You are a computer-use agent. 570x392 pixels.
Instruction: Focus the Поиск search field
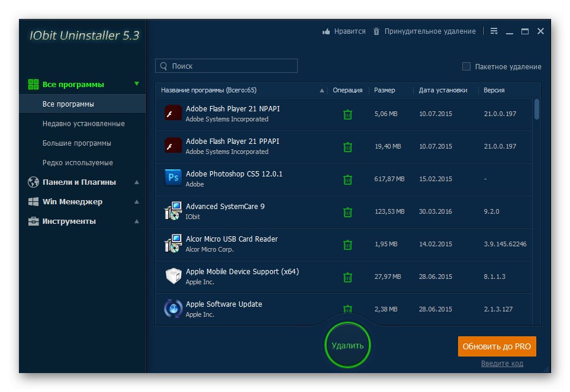(x=226, y=66)
